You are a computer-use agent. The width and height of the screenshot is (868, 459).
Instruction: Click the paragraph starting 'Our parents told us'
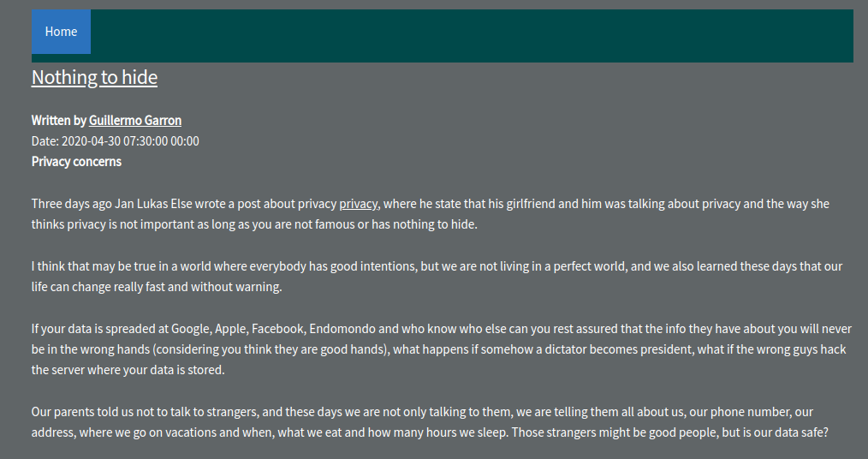430,422
